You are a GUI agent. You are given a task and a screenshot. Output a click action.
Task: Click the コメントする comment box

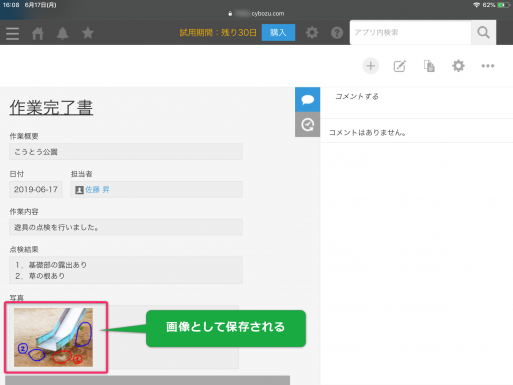[417, 97]
